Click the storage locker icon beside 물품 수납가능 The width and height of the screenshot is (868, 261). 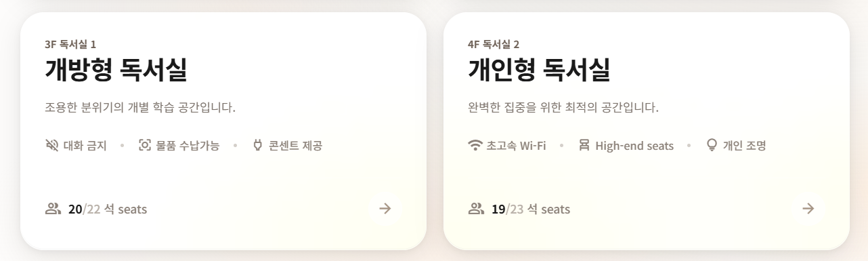144,145
